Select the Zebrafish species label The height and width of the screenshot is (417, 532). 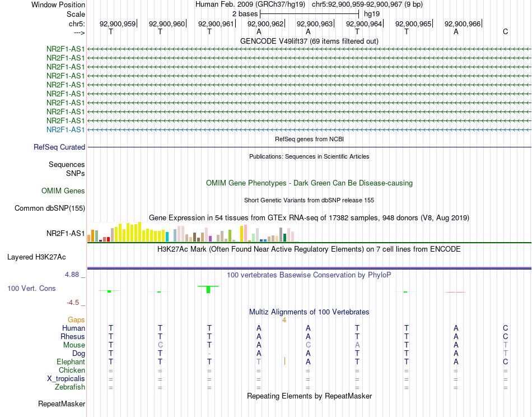coord(70,387)
